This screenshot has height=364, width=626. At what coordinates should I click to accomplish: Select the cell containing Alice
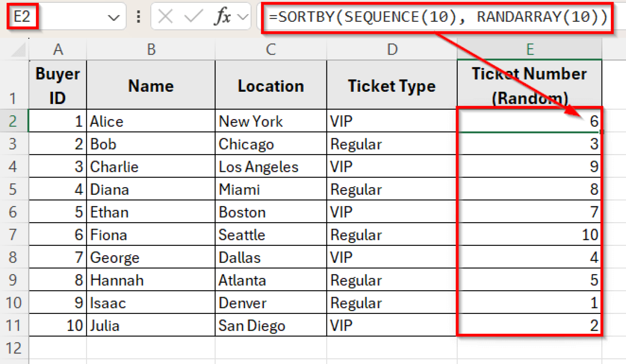[x=150, y=121]
